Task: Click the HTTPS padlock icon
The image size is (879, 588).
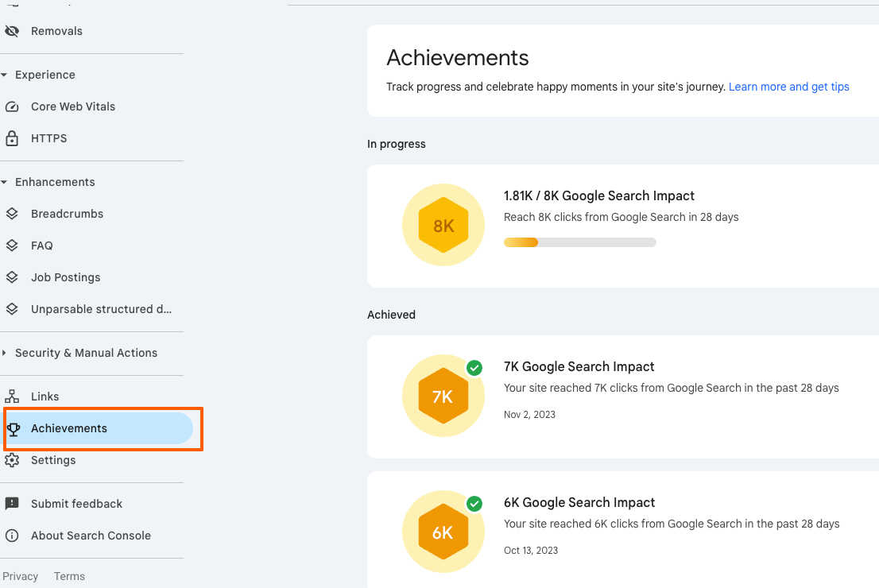Action: (x=12, y=138)
